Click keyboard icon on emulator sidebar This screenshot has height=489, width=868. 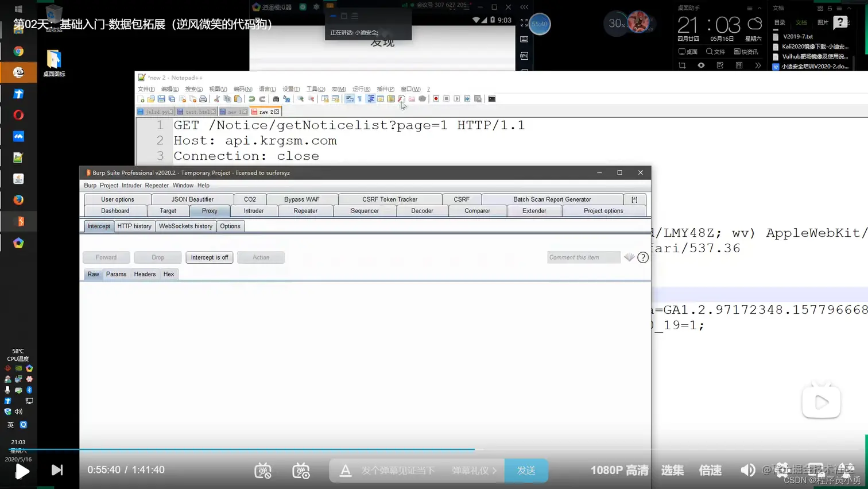coord(524,39)
